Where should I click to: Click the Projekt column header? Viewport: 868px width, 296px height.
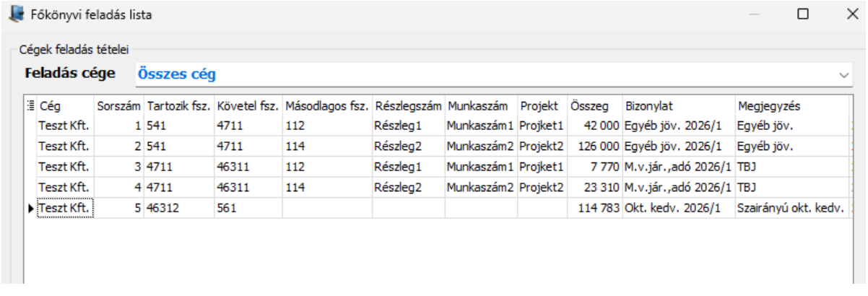[x=542, y=106]
